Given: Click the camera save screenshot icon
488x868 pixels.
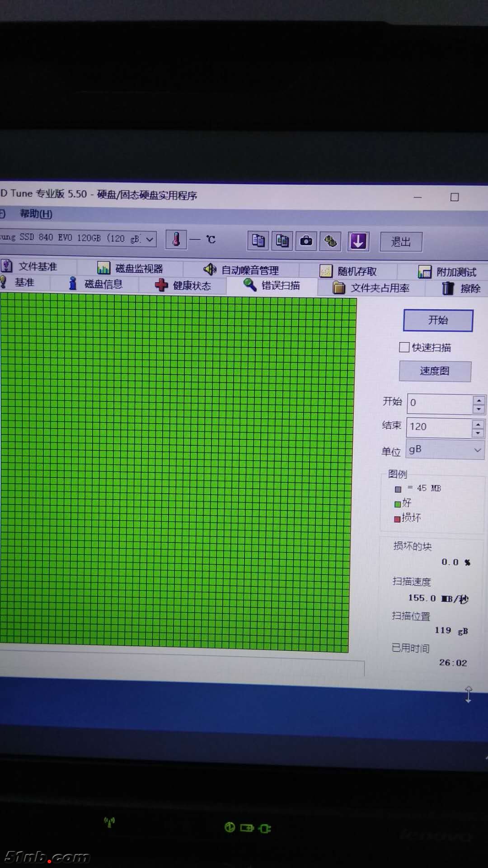Looking at the screenshot, I should point(306,241).
